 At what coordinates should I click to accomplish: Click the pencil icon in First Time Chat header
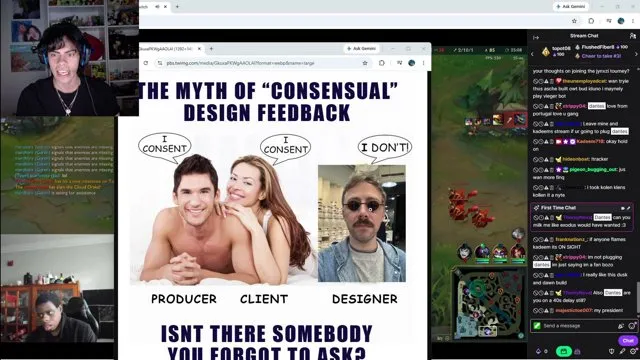(x=629, y=208)
